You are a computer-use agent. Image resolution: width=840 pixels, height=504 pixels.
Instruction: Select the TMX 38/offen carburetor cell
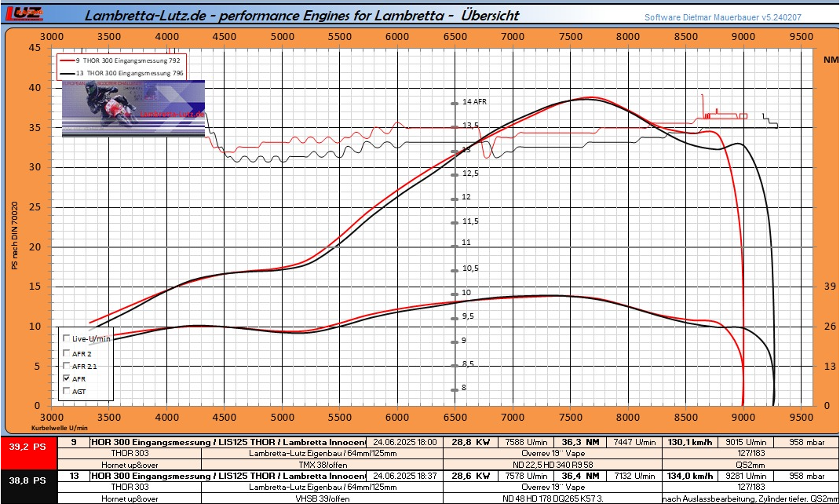[323, 465]
